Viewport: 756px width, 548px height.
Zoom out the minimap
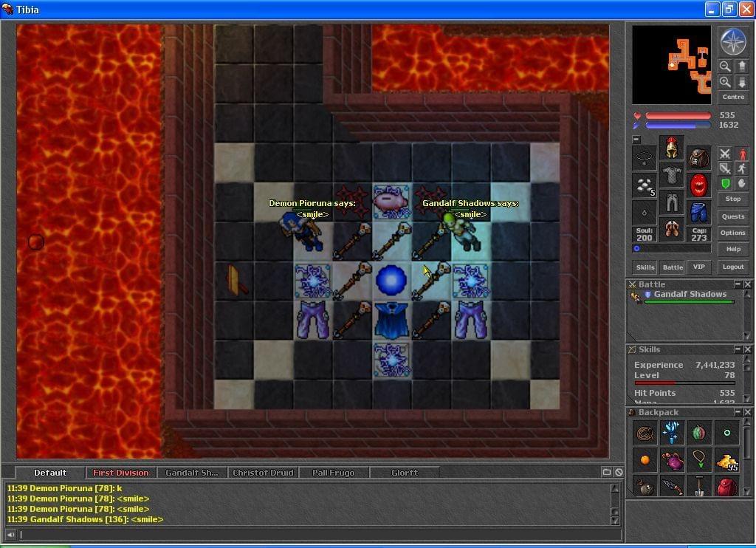pyautogui.click(x=725, y=66)
